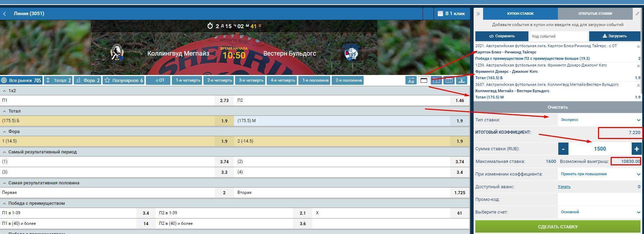644x234 pixels.
Task: Click the single-column layout icon
Action: click(x=424, y=81)
